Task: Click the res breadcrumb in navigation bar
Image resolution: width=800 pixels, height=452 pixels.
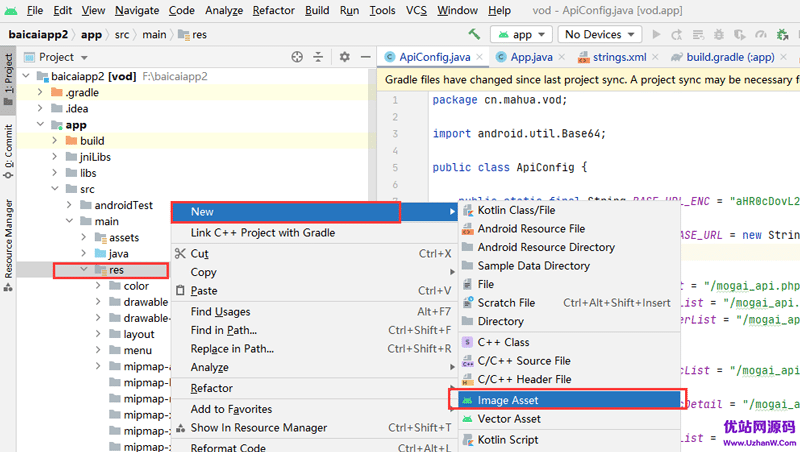Action: click(192, 34)
